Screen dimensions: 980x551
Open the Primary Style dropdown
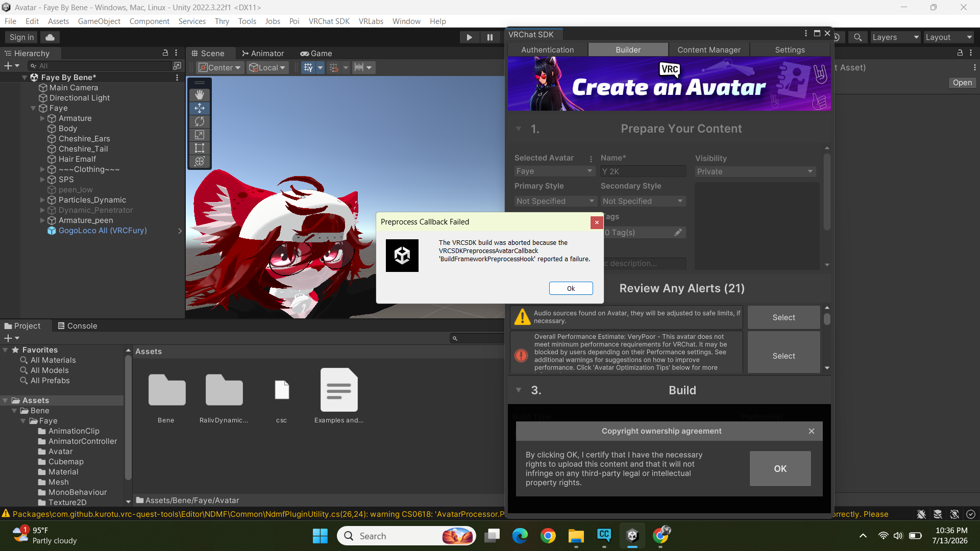555,201
